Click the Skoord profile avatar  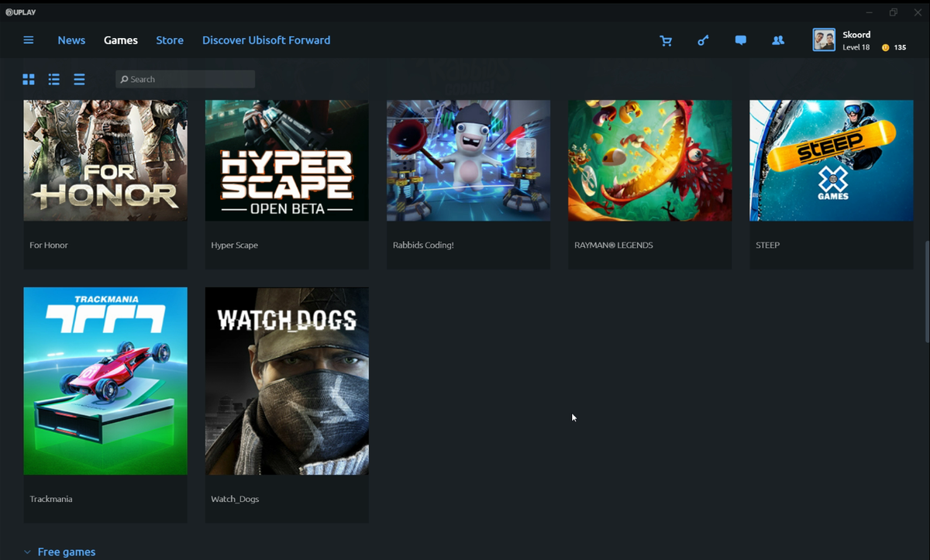(824, 40)
